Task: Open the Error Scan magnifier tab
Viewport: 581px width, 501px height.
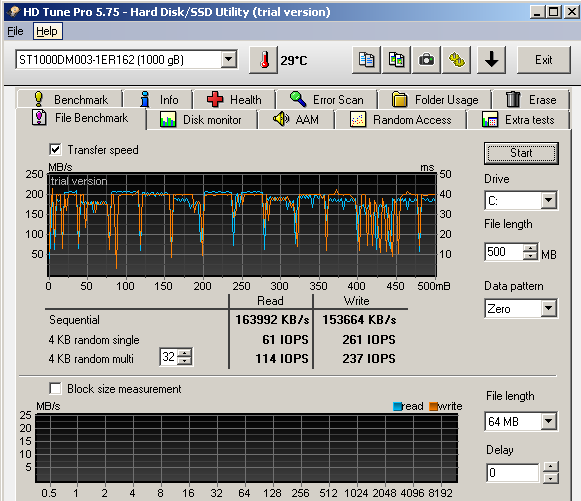Action: point(327,99)
